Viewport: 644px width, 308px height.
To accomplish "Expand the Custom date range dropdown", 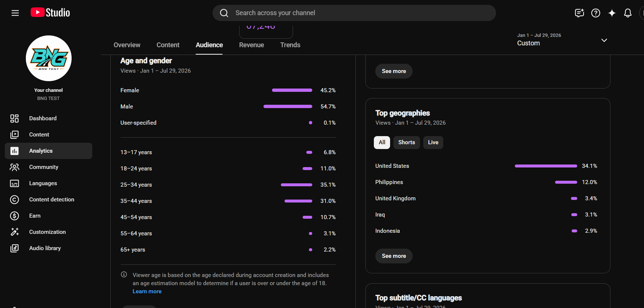I will [x=562, y=40].
